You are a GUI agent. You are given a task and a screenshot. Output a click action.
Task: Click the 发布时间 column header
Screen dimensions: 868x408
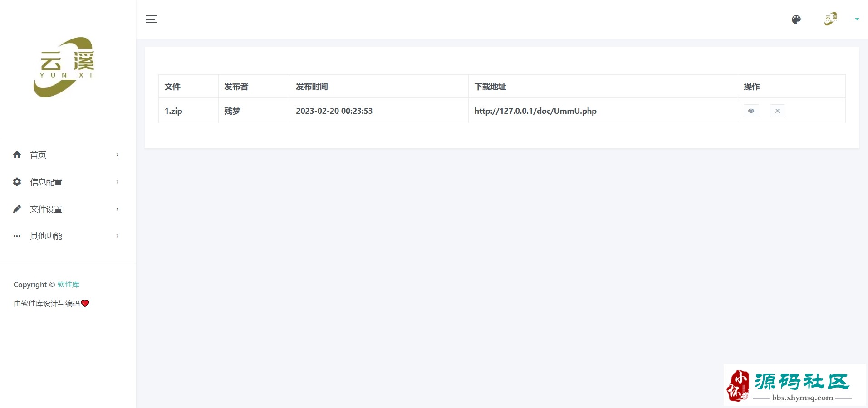tap(312, 87)
